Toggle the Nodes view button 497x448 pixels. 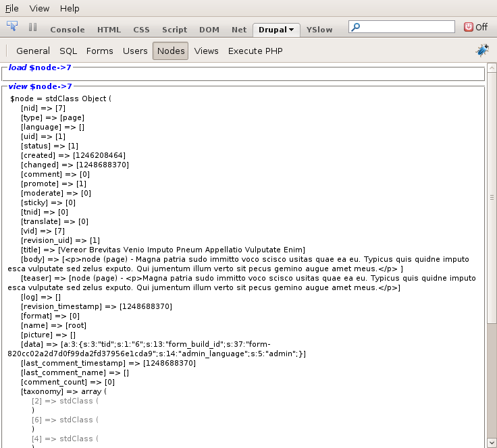(170, 51)
